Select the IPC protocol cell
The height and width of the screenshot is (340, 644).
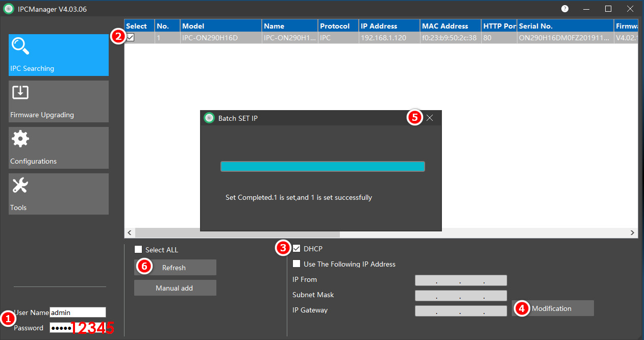tap(338, 38)
